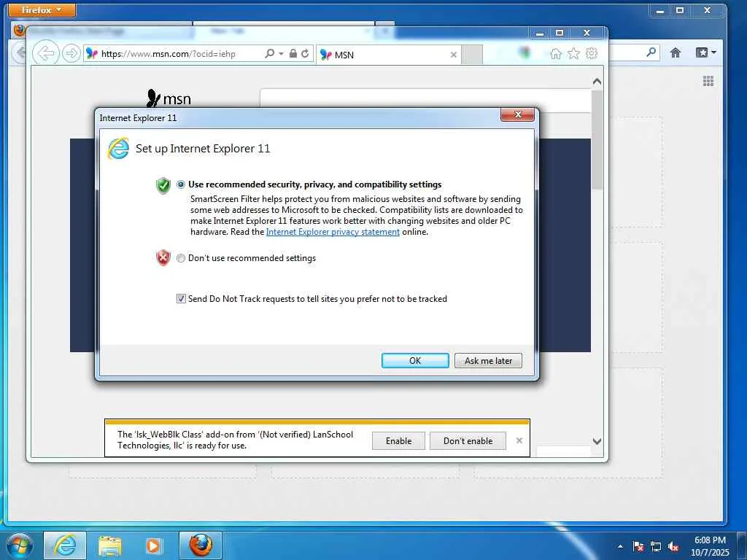Click OK in the setup dialog
The width and height of the screenshot is (747, 560).
pyautogui.click(x=415, y=360)
